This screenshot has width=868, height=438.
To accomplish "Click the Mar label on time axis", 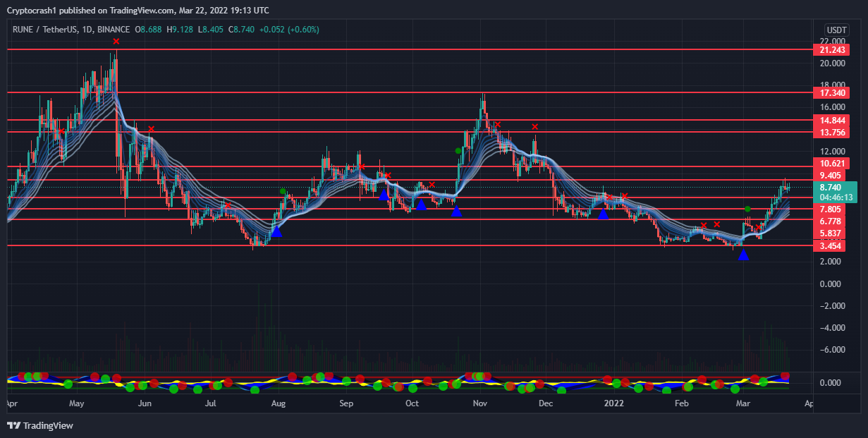I will [x=743, y=404].
